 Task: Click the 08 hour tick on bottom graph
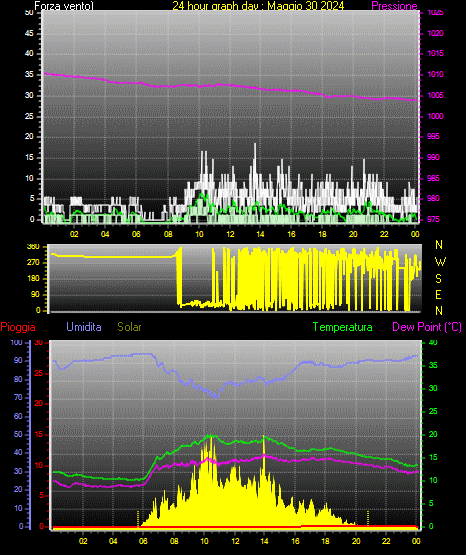pos(174,541)
